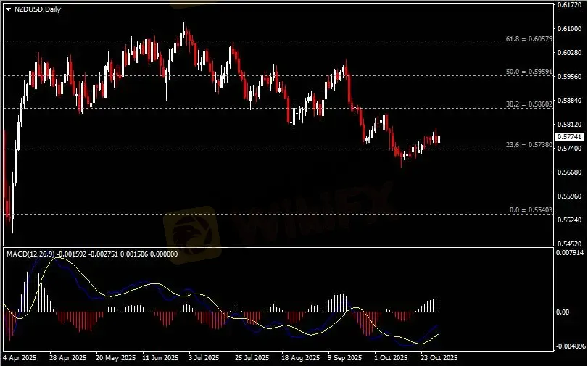
Task: Click the 0.57400 price scale value
Action: (570, 149)
